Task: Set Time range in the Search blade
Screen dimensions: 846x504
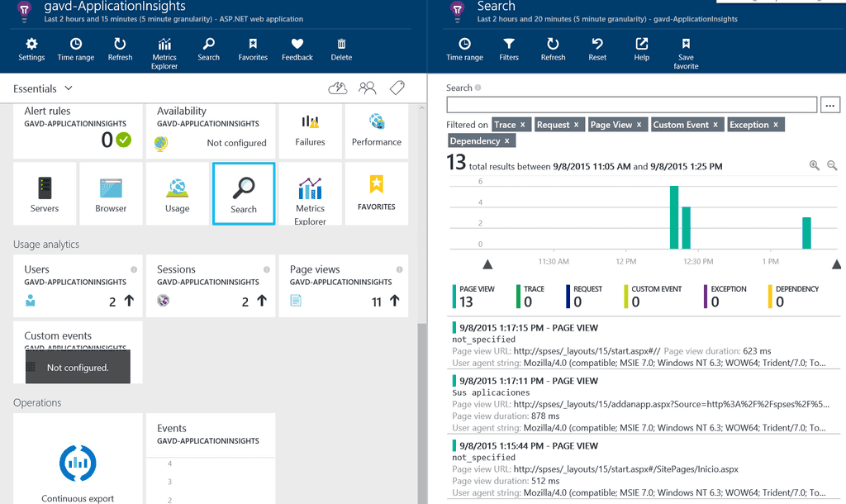Action: point(464,50)
